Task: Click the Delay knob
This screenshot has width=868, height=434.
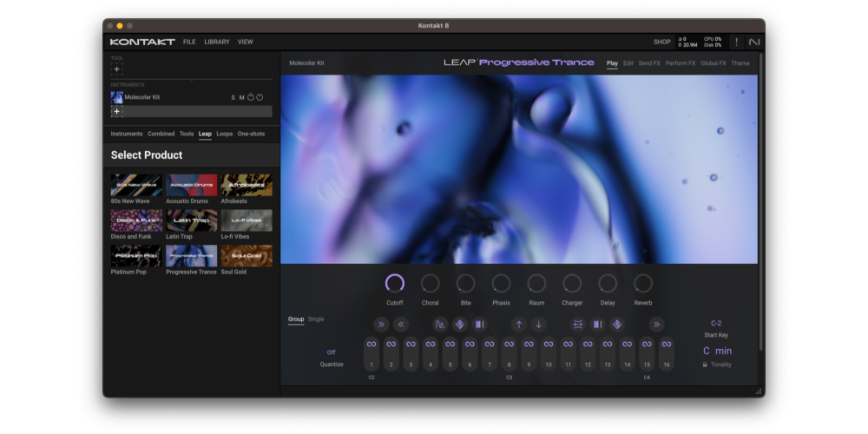Action: (608, 284)
